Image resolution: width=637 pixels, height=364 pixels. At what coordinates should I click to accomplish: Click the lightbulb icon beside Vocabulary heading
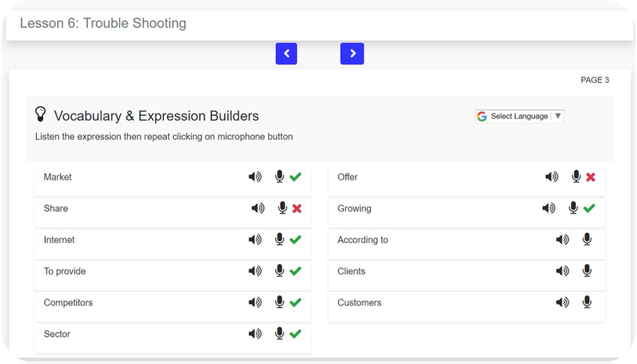(x=41, y=114)
